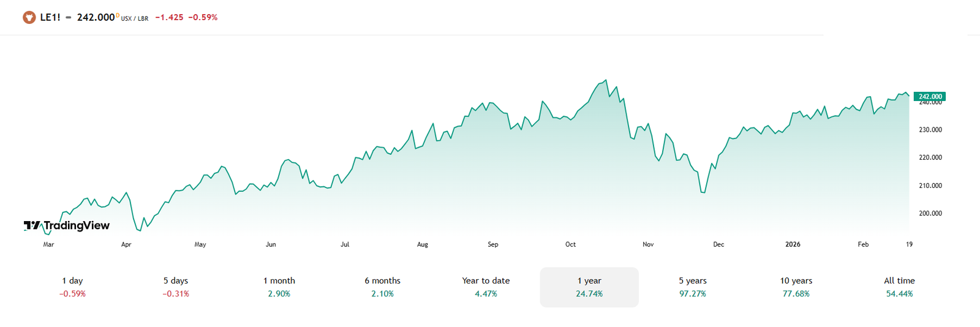Image resolution: width=980 pixels, height=327 pixels.
Task: Click the selected 1 year range tab
Action: click(589, 287)
